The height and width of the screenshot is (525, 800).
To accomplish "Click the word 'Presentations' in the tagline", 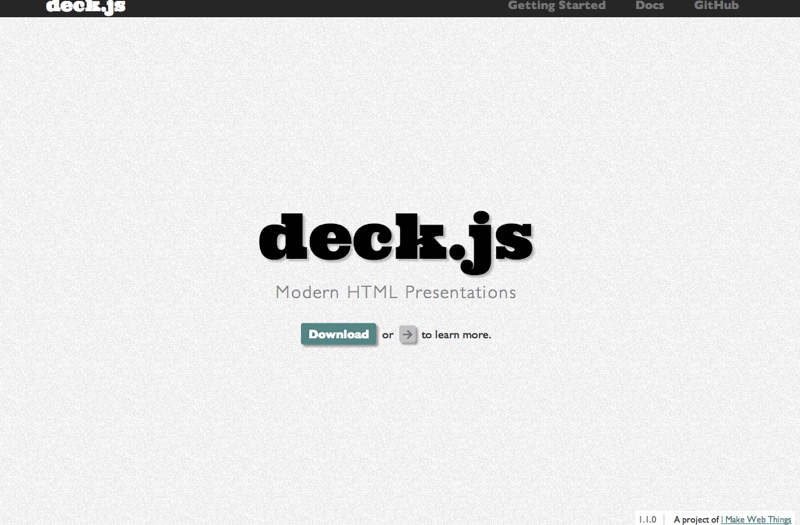I will pyautogui.click(x=461, y=293).
